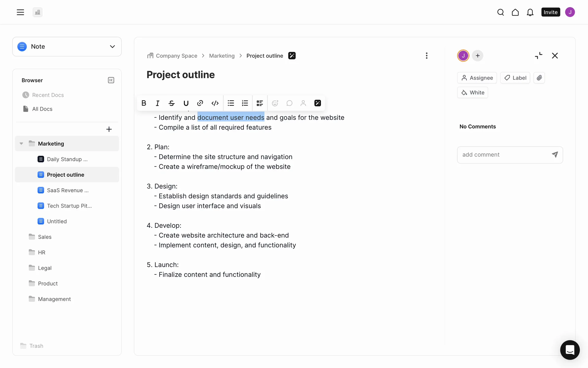The height and width of the screenshot is (368, 588).
Task: Click the Invite button
Action: click(x=550, y=12)
